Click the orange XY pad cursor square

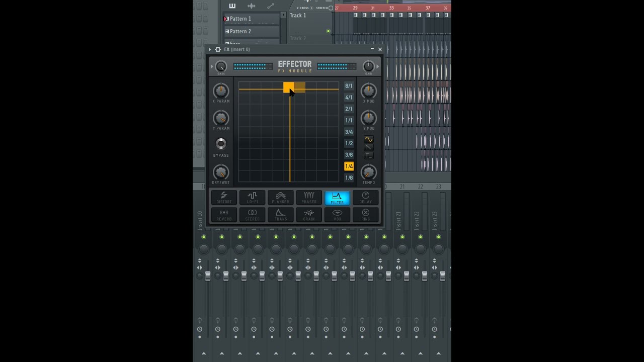pos(289,87)
